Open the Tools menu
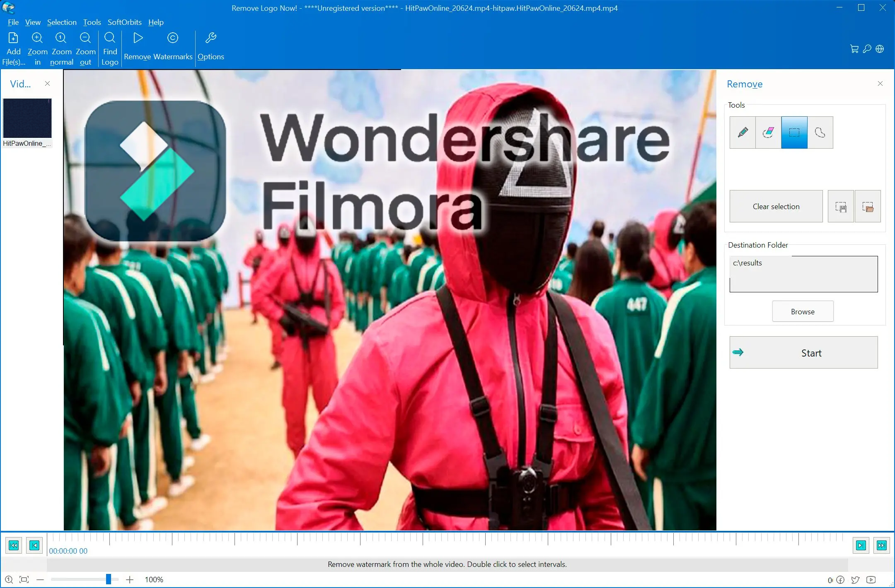Screen dimensions: 895x588 (91, 22)
